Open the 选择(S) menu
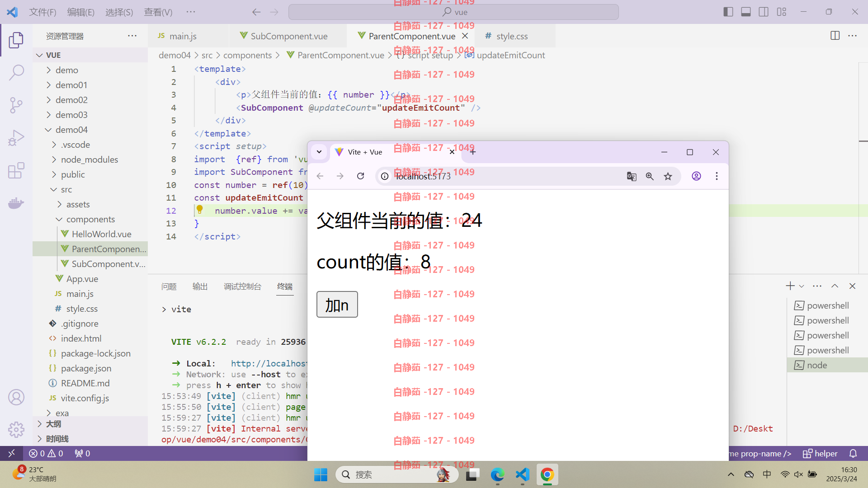This screenshot has height=488, width=868. [119, 12]
